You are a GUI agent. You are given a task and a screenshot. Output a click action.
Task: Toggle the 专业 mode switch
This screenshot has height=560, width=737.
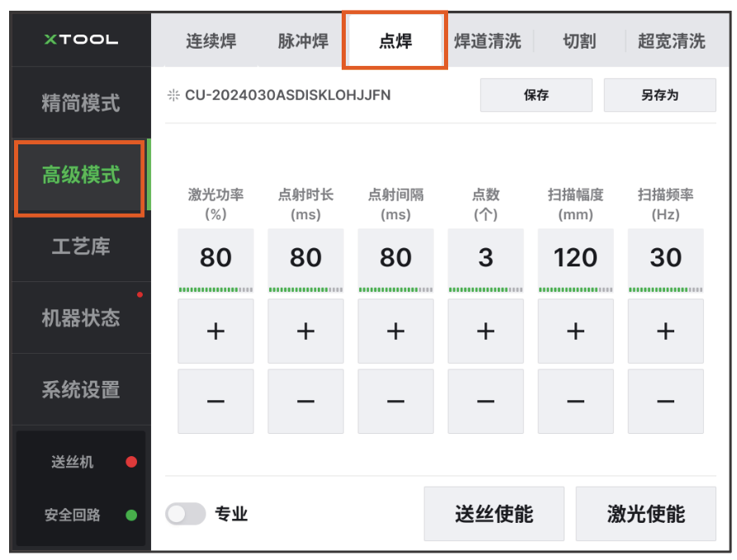186,515
